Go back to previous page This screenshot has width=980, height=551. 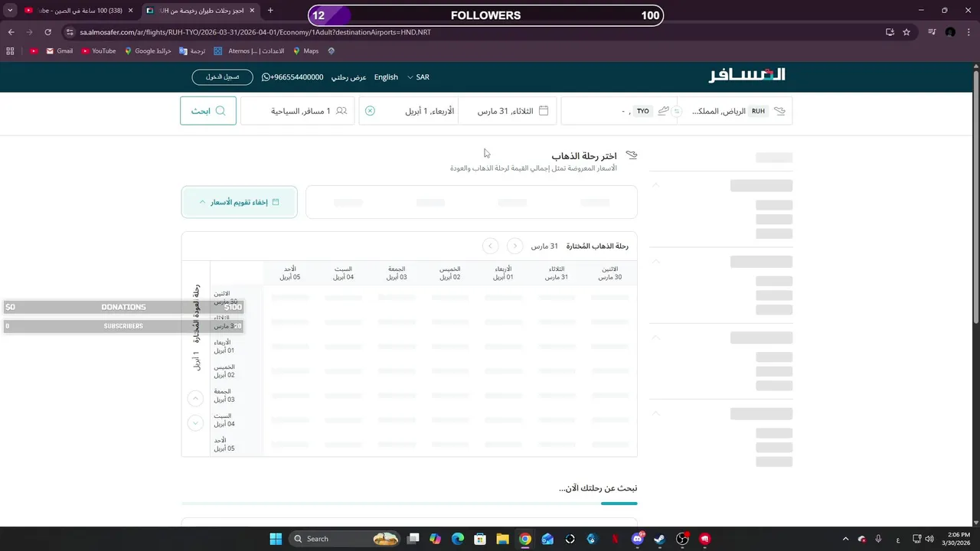click(x=11, y=32)
